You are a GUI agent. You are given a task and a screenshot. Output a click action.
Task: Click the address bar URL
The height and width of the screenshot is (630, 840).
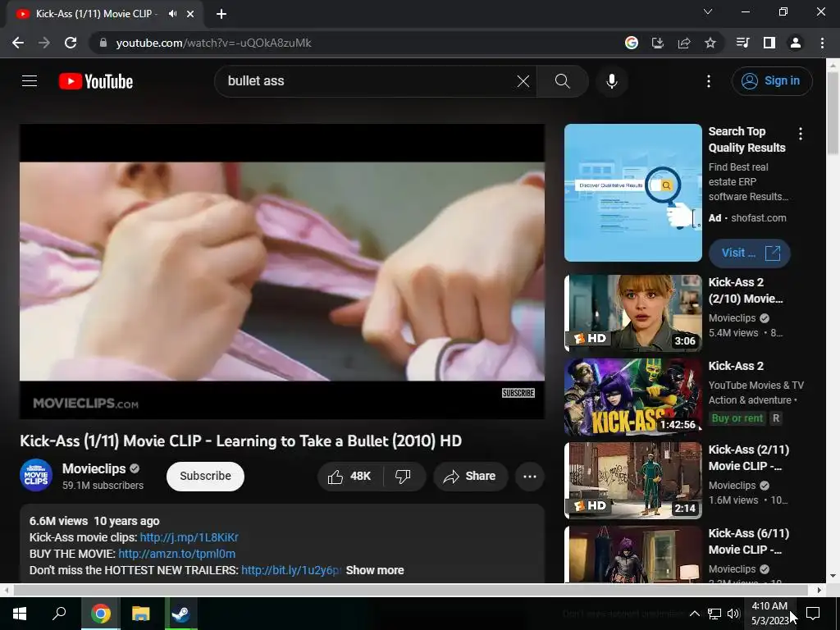tap(213, 43)
